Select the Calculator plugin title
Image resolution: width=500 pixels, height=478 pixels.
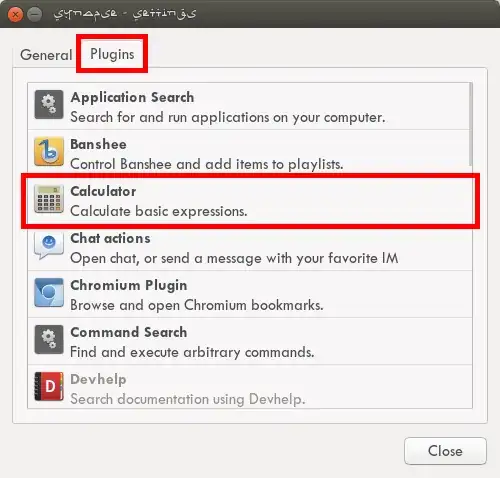(x=103, y=191)
